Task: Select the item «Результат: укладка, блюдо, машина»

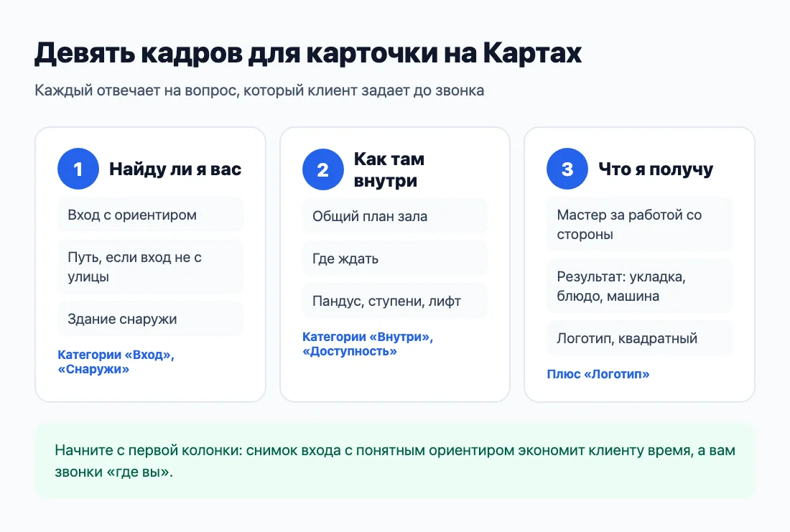Action: [x=639, y=286]
